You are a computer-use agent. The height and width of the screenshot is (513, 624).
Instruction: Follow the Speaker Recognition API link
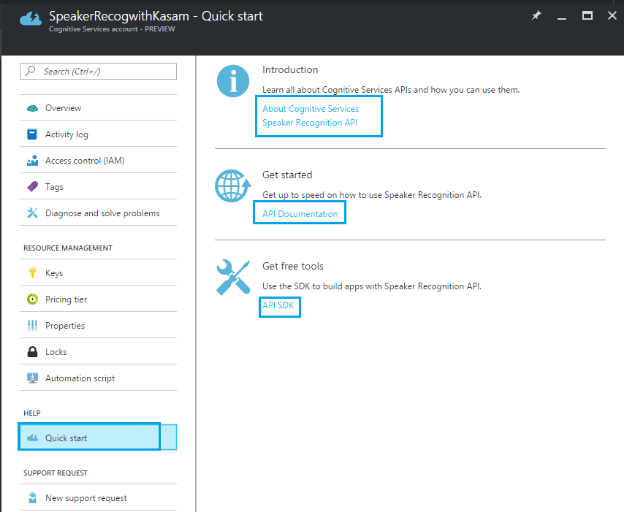coord(309,122)
